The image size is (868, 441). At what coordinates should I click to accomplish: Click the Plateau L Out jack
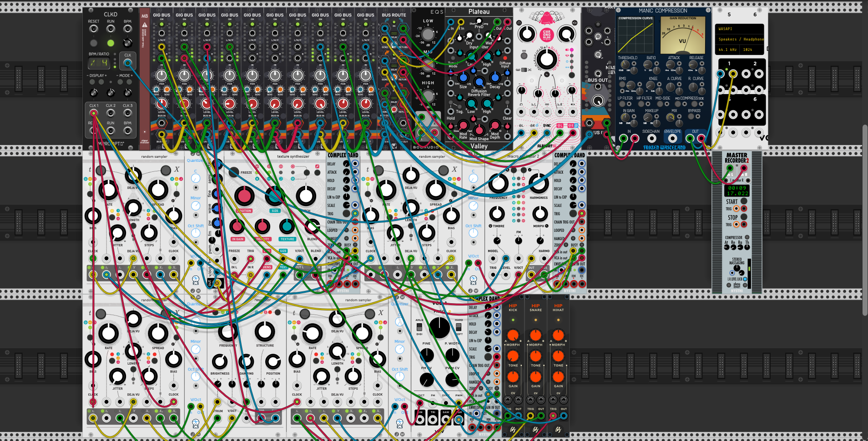pyautogui.click(x=497, y=22)
